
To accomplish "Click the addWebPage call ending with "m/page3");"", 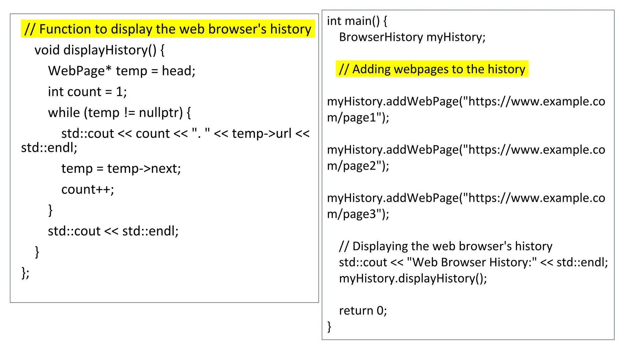I will [466, 206].
